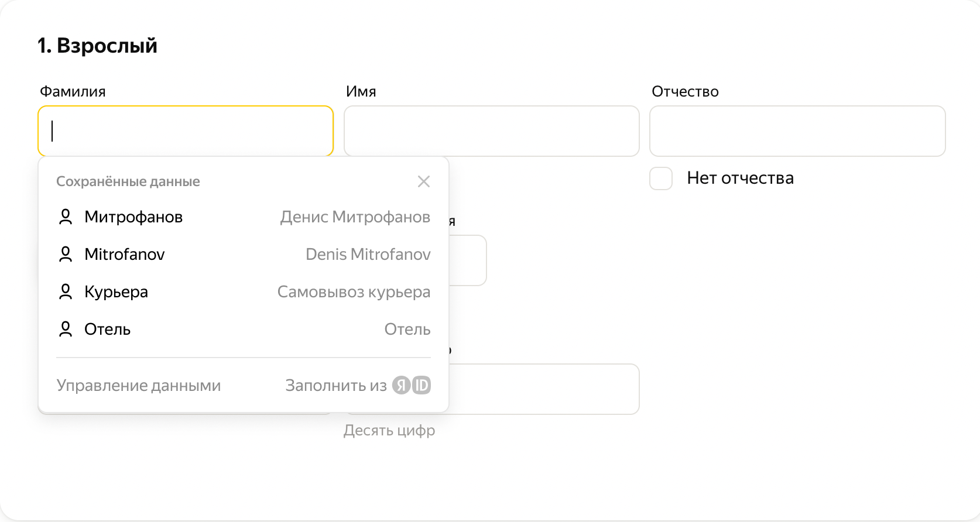The height and width of the screenshot is (522, 980).
Task: Click the Самовывоз курьера description
Action: pyautogui.click(x=354, y=292)
